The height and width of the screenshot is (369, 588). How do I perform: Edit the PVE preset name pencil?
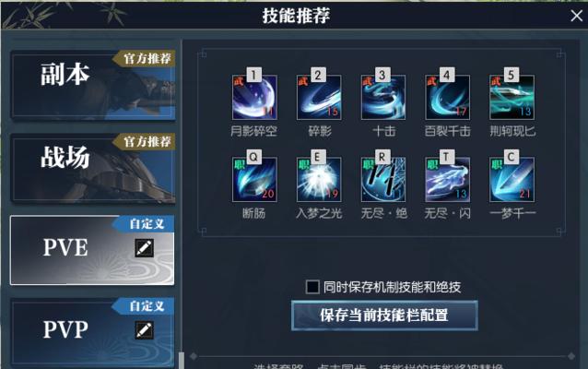click(145, 248)
